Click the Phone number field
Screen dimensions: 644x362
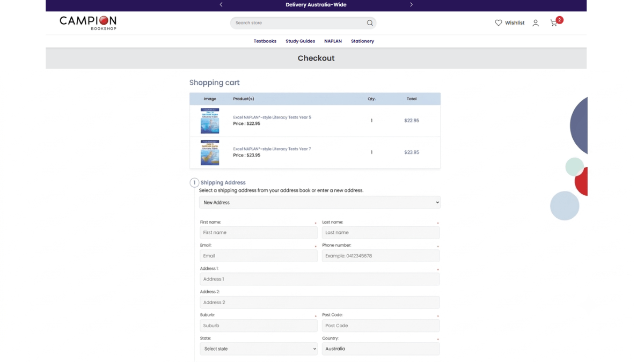click(380, 256)
